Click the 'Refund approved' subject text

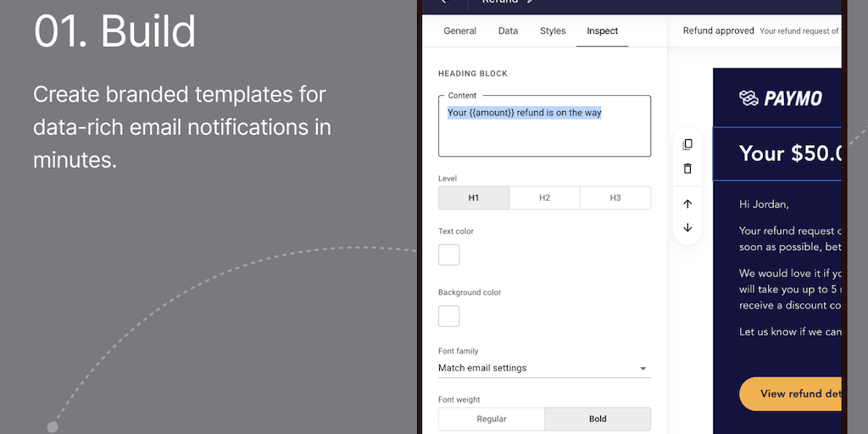pyautogui.click(x=719, y=31)
